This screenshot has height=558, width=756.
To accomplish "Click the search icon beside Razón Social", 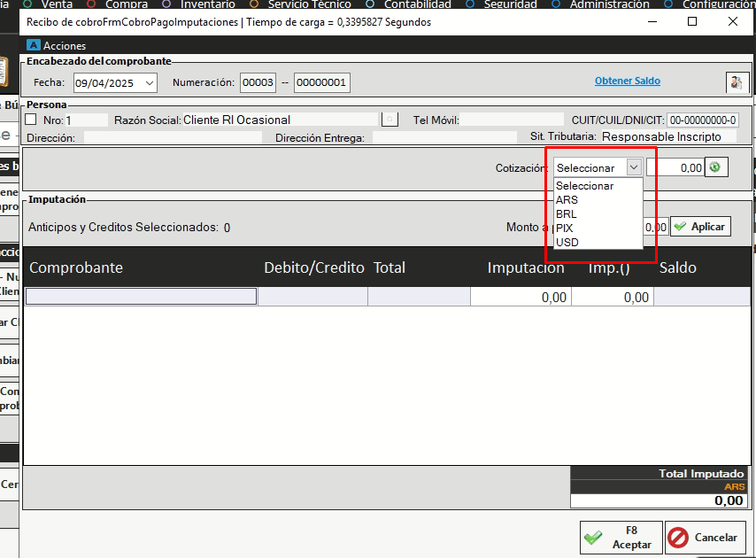I will [389, 120].
